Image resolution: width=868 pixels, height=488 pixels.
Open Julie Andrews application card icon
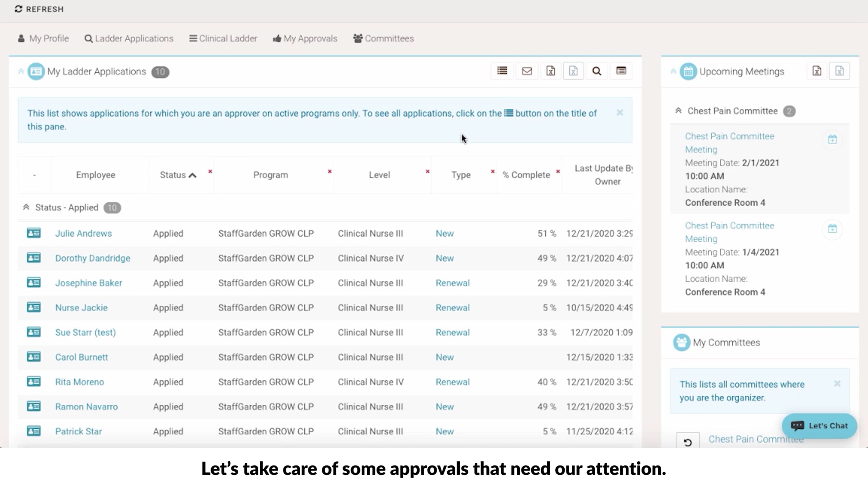point(34,233)
